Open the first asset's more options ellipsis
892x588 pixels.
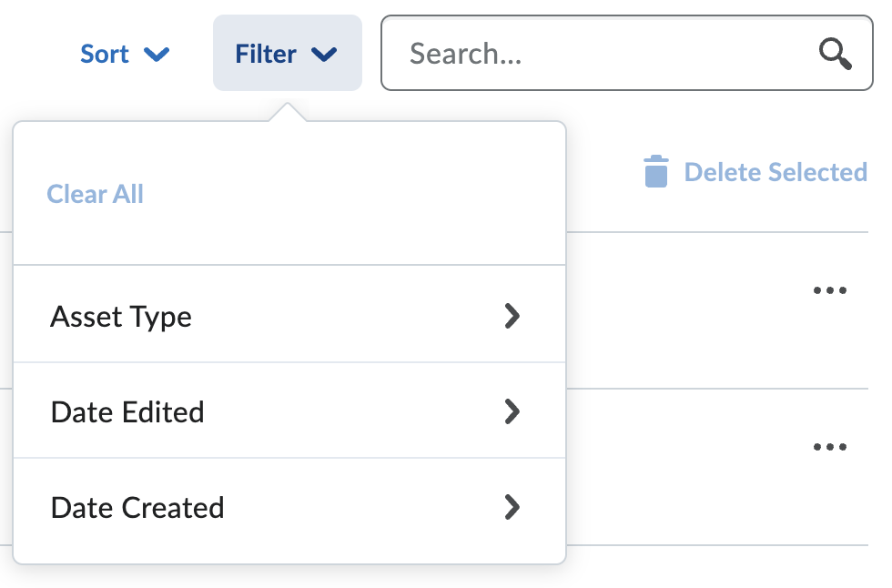[x=830, y=290]
